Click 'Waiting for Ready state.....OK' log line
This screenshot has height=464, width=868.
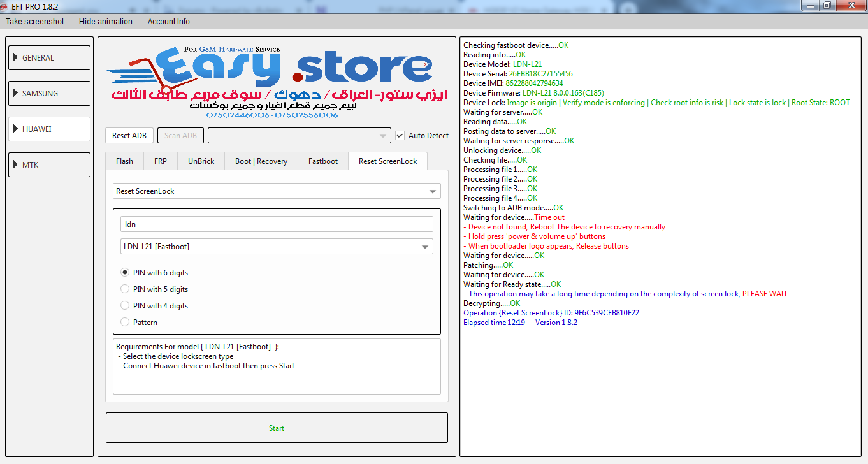pos(512,284)
